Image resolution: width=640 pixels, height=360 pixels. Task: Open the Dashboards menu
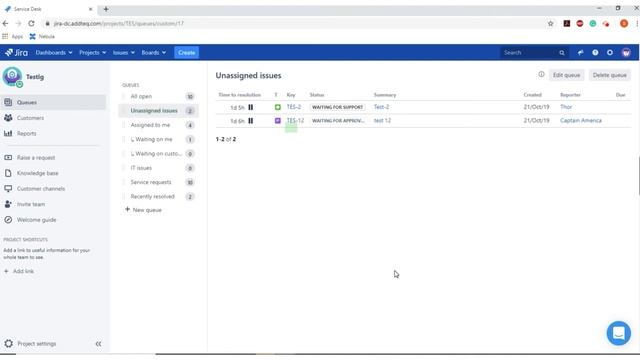54,53
